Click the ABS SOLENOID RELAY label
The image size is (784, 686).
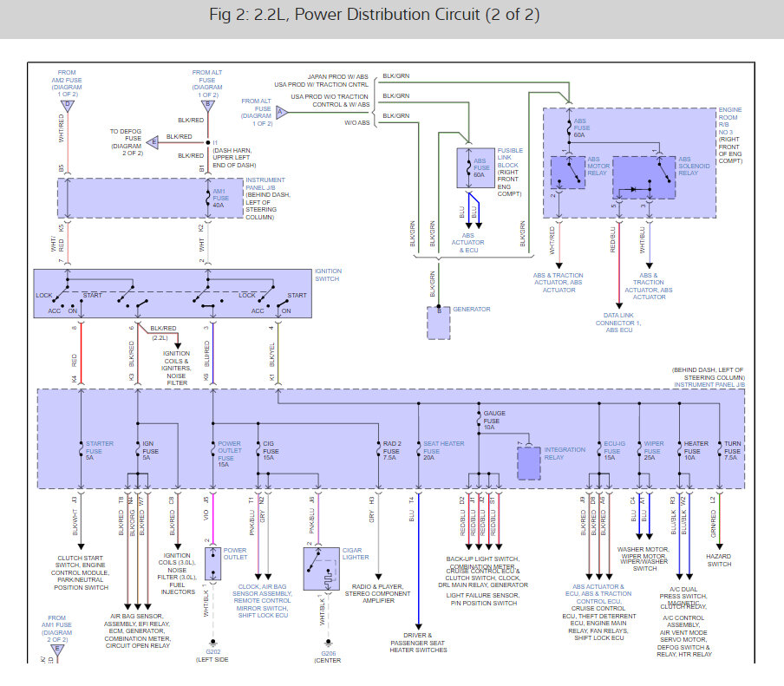[694, 166]
